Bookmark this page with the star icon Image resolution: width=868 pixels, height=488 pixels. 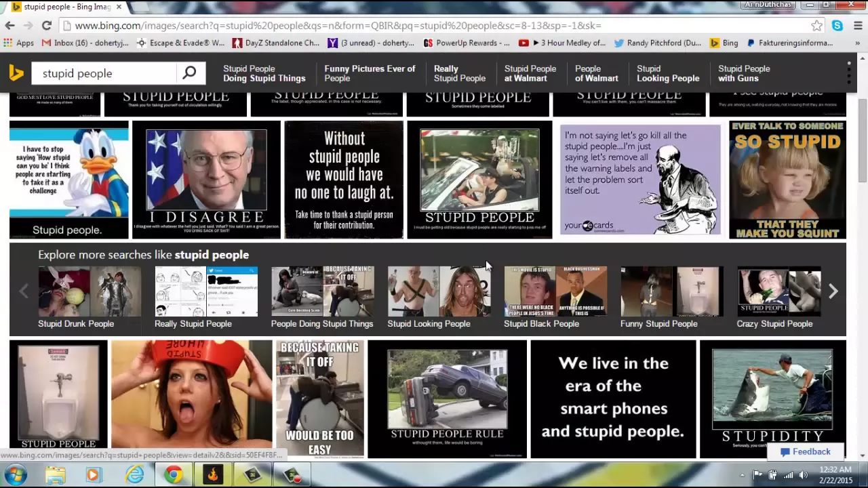(x=817, y=26)
